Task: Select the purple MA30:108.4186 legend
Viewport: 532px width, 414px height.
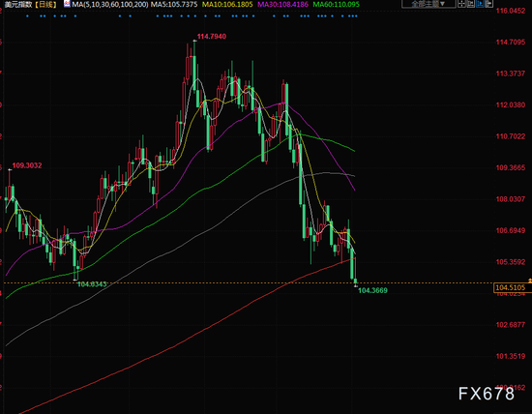Action: click(283, 5)
